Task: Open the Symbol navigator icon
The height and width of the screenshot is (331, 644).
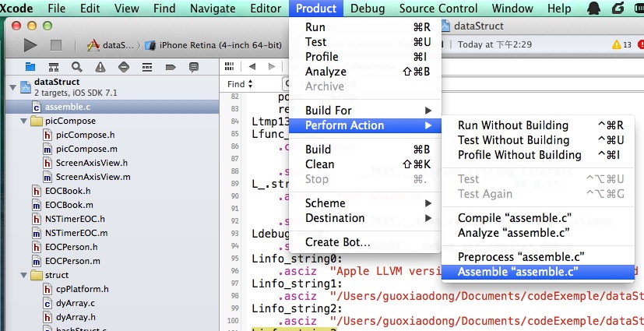Action: coord(54,67)
